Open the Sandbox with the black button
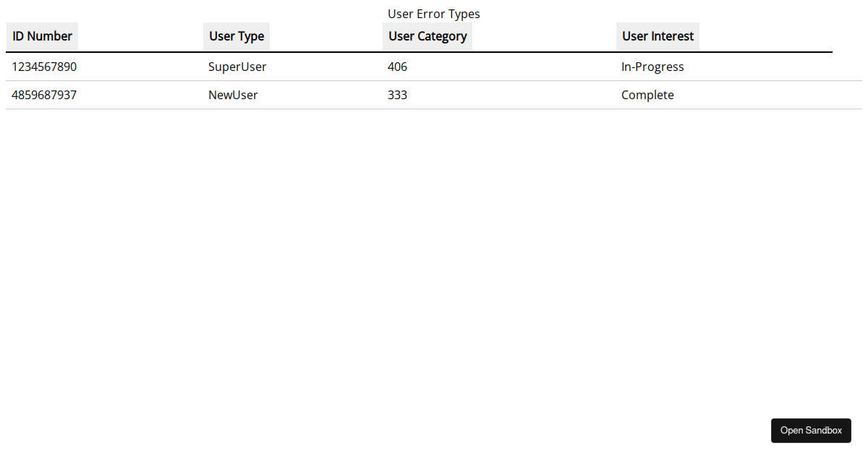The height and width of the screenshot is (456, 868). 811,431
